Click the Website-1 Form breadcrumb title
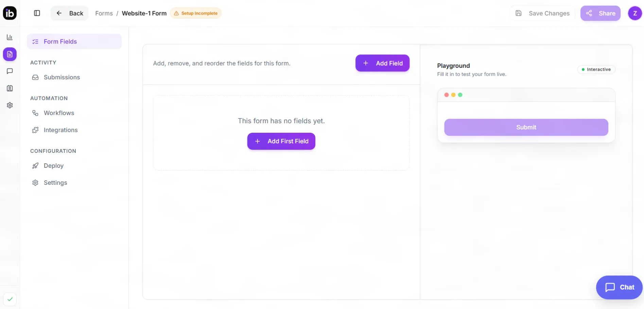644x309 pixels. [144, 13]
